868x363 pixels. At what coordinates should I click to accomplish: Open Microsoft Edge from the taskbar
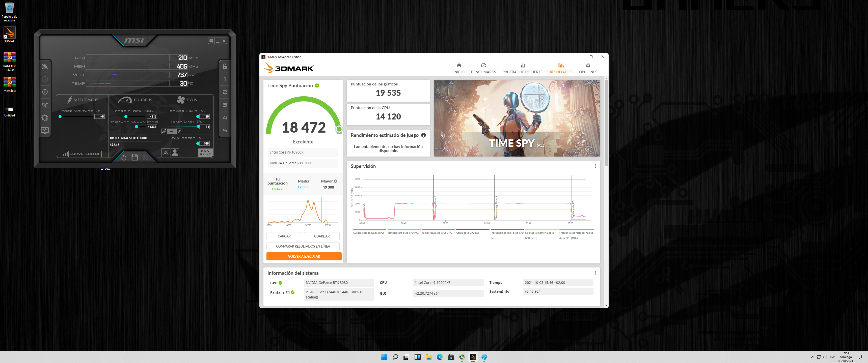pos(440,357)
